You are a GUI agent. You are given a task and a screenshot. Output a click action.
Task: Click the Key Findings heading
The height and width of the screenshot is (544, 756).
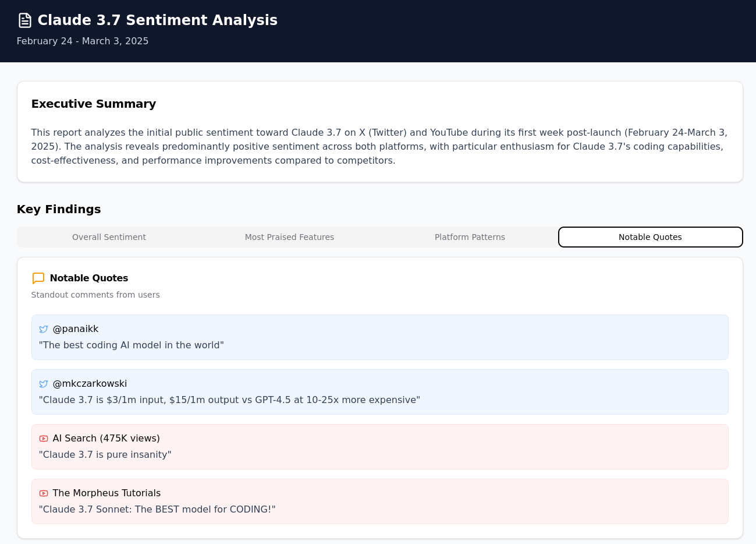[x=59, y=209]
